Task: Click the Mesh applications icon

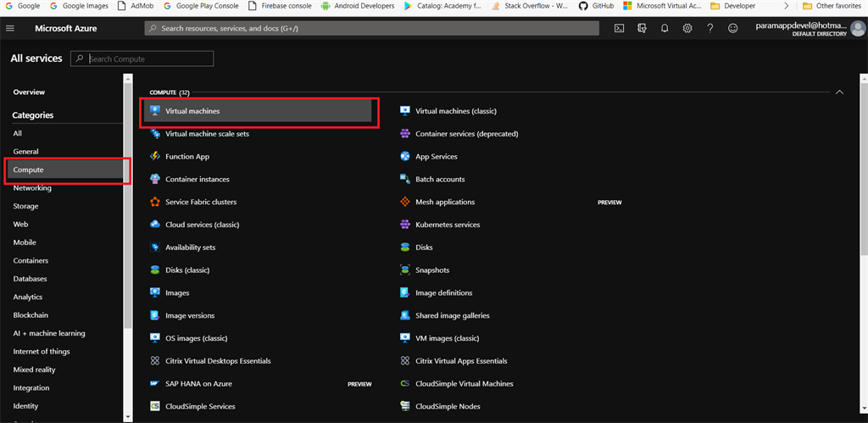Action: pyautogui.click(x=404, y=202)
